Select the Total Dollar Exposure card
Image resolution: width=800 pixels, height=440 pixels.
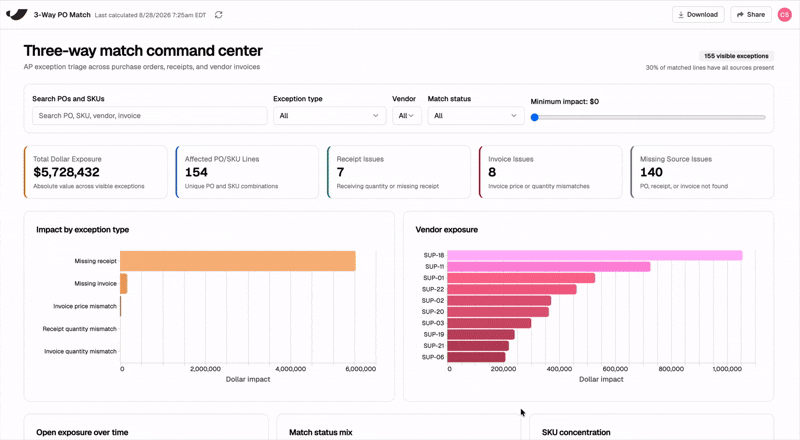[95, 172]
